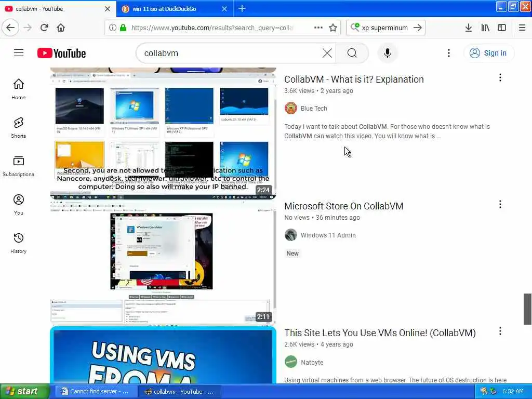The image size is (532, 399).
Task: Open Subscriptions in the sidebar
Action: tap(19, 166)
